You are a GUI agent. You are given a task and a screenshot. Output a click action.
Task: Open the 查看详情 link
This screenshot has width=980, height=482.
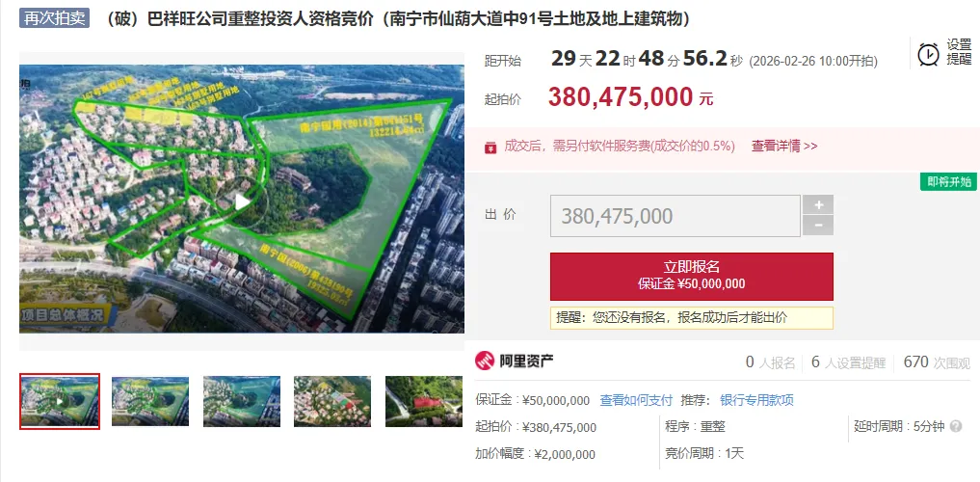783,147
